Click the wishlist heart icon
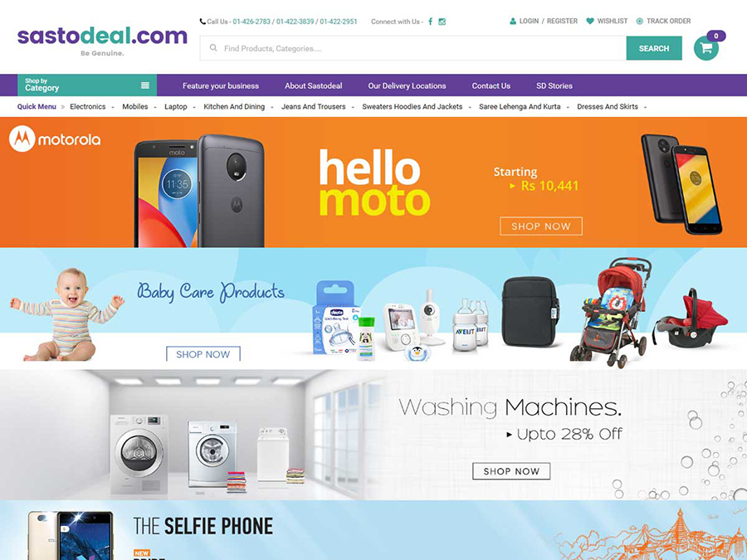747x560 pixels. (x=590, y=21)
